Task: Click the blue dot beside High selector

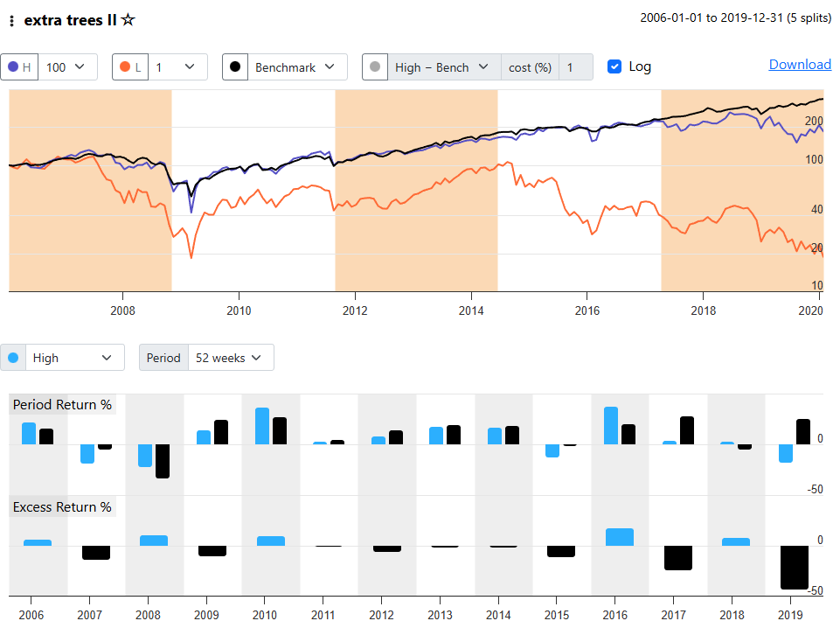Action: [13, 358]
